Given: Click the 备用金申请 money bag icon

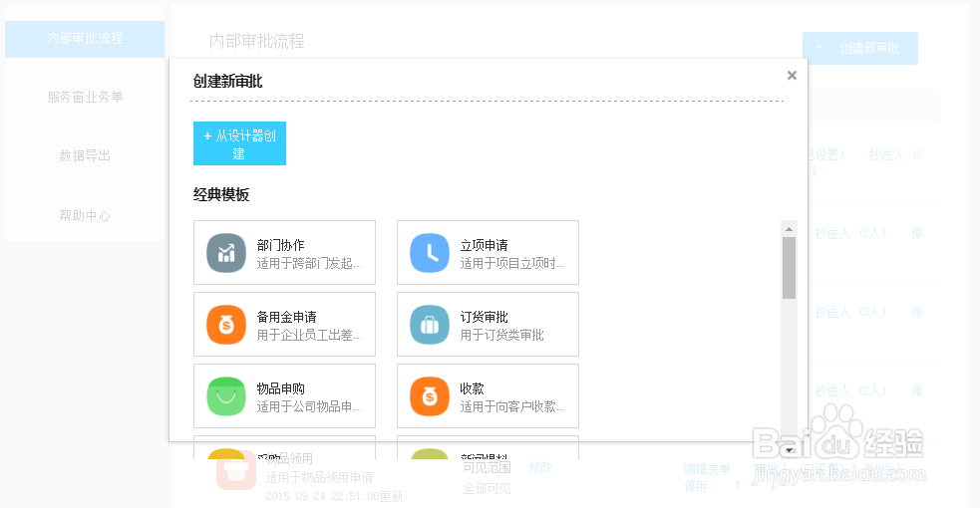Looking at the screenshot, I should 226,325.
